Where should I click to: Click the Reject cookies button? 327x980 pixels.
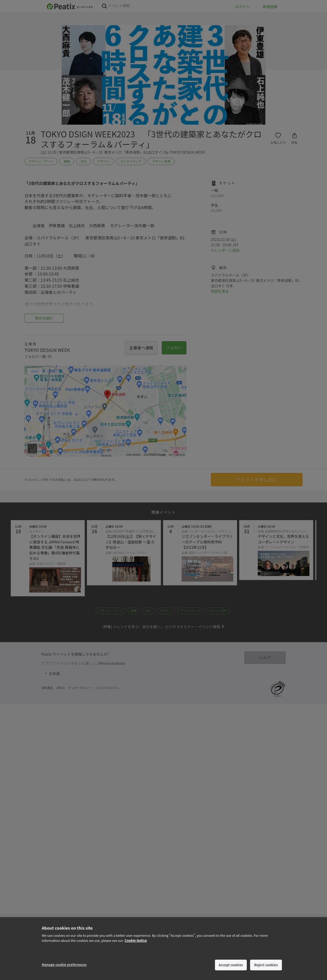click(266, 965)
